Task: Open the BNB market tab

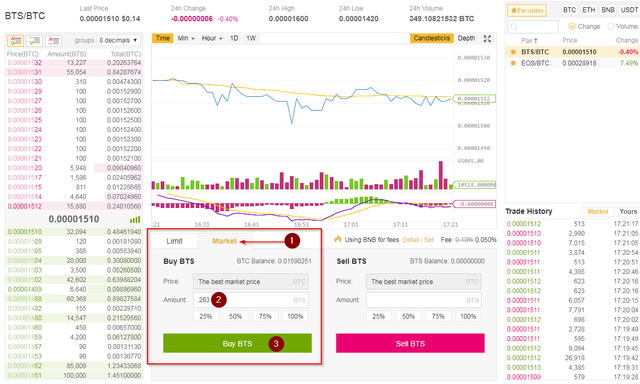Action: click(x=608, y=10)
